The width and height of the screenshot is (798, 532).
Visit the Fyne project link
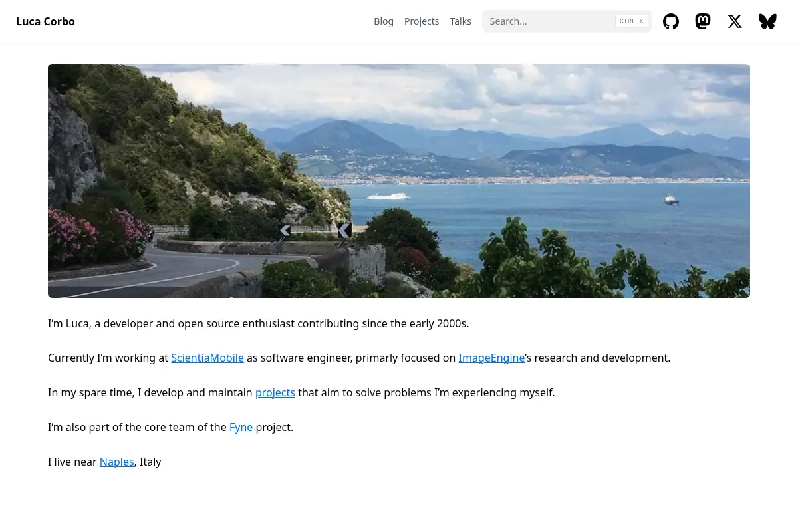pyautogui.click(x=241, y=427)
